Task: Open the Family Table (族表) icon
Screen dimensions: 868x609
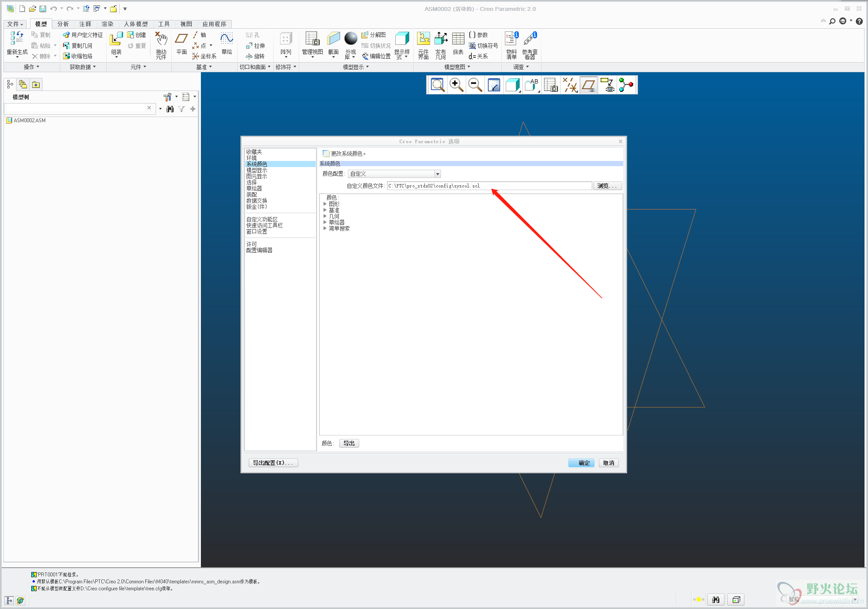Action: point(458,39)
